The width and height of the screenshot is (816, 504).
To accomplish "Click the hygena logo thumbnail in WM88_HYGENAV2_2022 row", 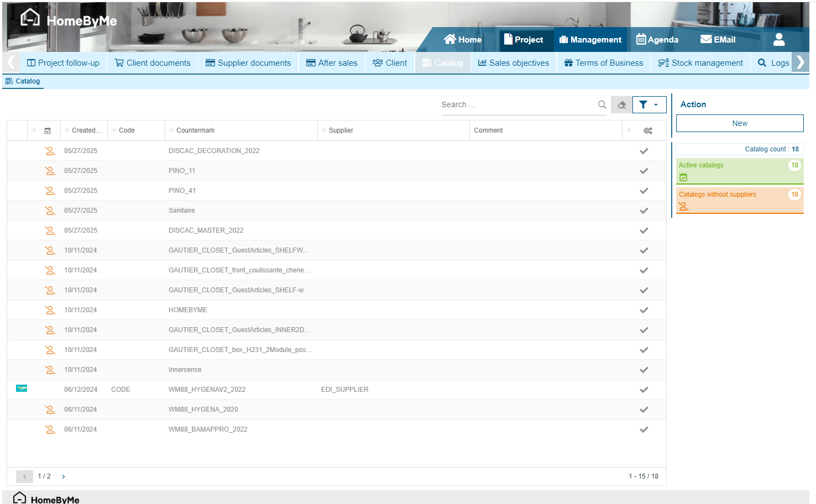I will 22,389.
